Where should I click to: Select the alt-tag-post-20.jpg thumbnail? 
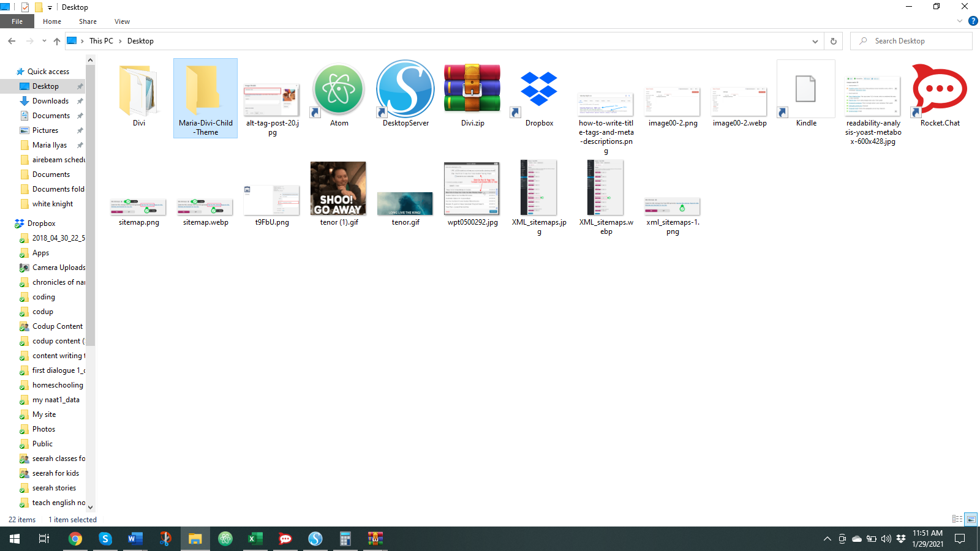[272, 100]
